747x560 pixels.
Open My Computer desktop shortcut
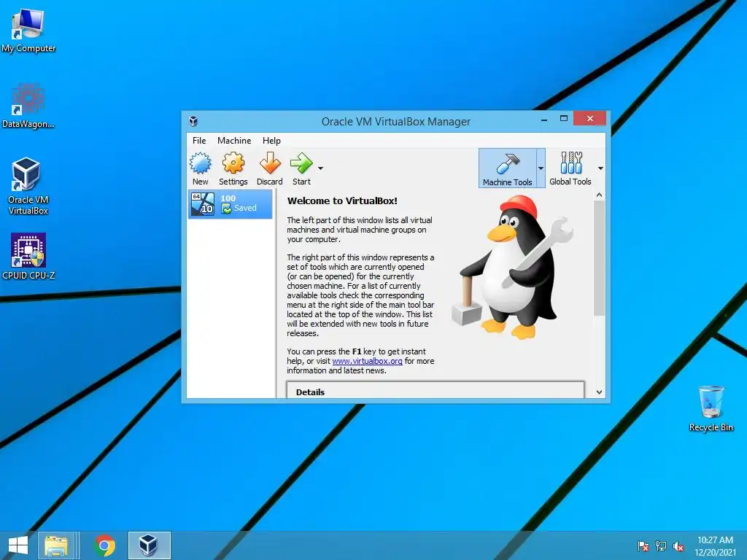(28, 31)
